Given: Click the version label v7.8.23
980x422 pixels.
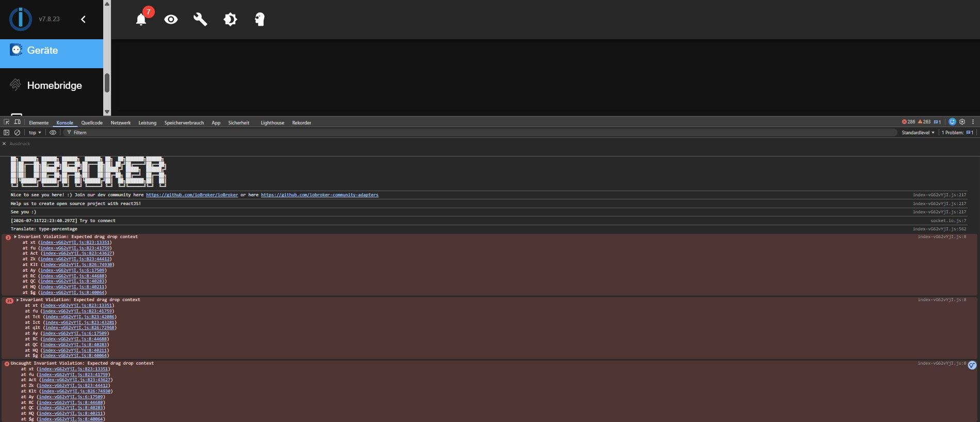Looking at the screenshot, I should coord(49,19).
